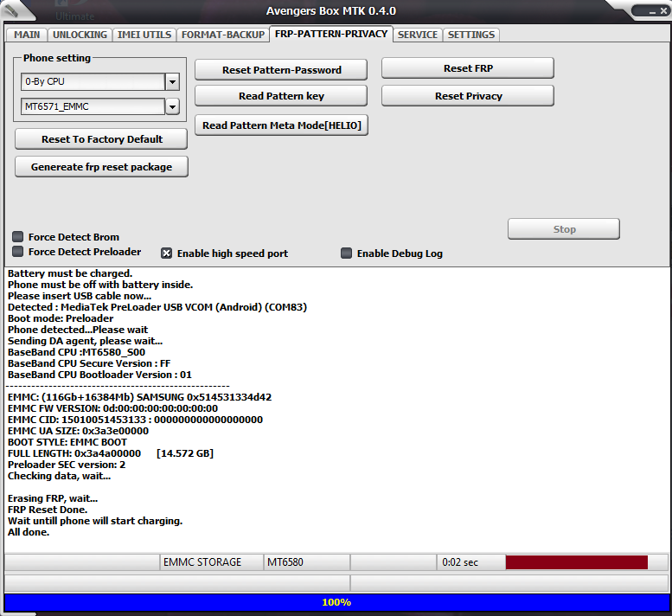Image resolution: width=672 pixels, height=616 pixels.
Task: Click Read Pattern key button
Action: [281, 96]
